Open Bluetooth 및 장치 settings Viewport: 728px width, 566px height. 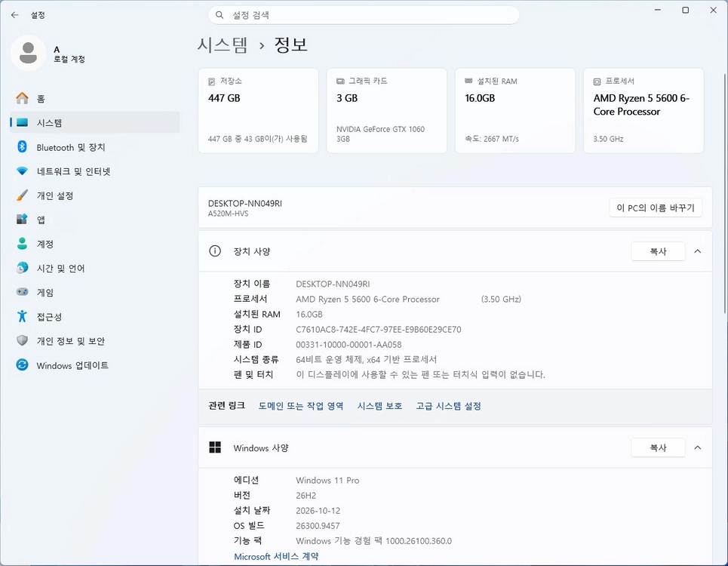[95, 147]
